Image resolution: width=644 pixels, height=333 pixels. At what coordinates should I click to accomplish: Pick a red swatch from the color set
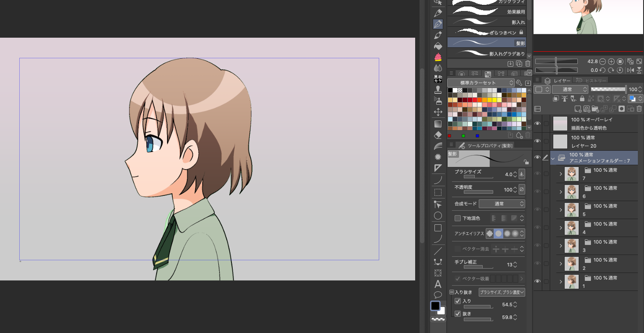pyautogui.click(x=475, y=99)
